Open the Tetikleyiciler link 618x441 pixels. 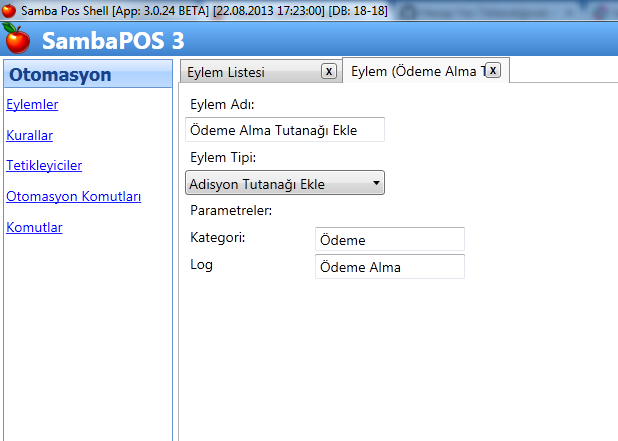point(44,166)
